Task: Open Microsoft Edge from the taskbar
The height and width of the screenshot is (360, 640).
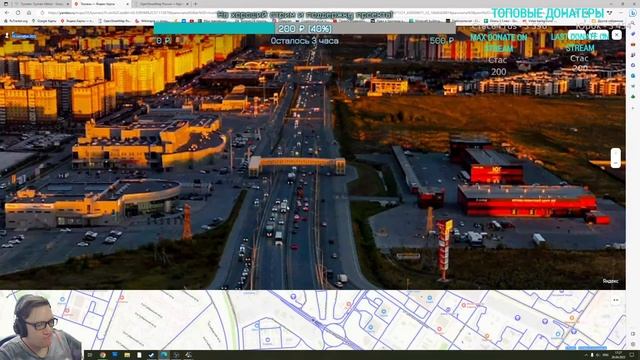Action: [x=164, y=355]
